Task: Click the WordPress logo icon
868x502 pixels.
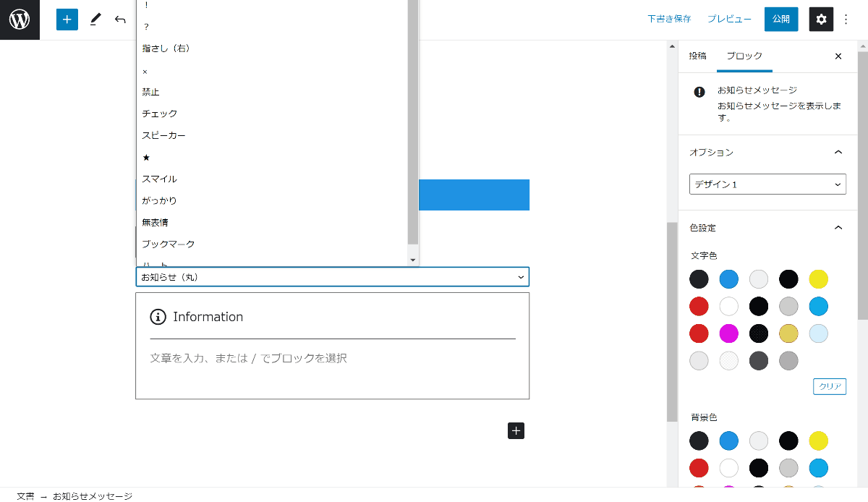Action: point(20,20)
